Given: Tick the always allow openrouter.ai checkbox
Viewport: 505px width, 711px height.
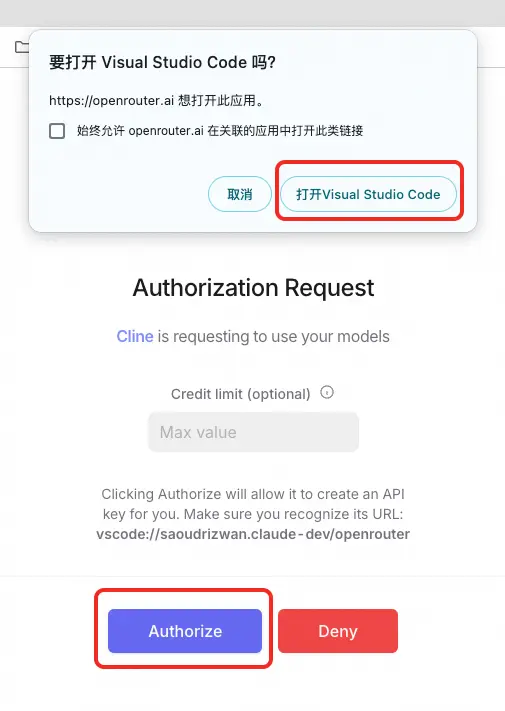Looking at the screenshot, I should coord(57,131).
